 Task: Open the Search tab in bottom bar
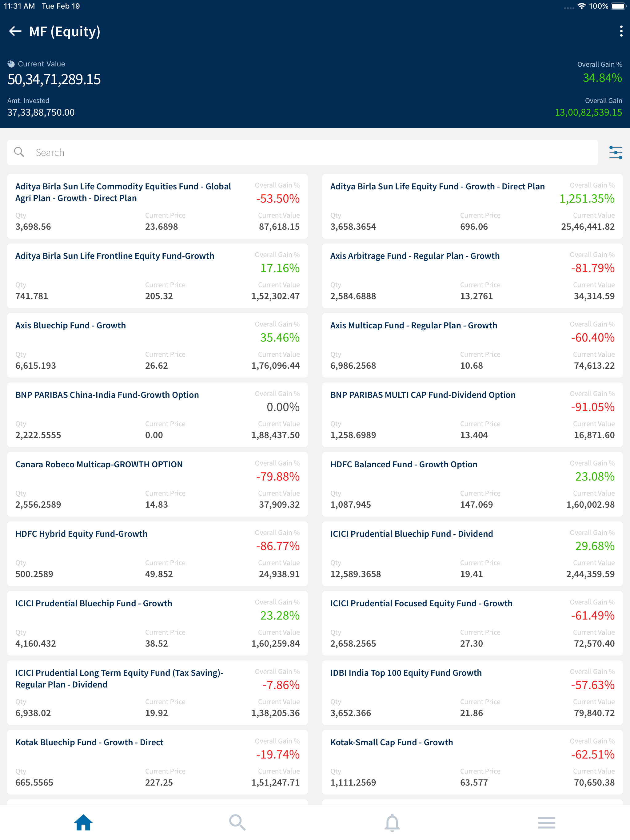(237, 822)
